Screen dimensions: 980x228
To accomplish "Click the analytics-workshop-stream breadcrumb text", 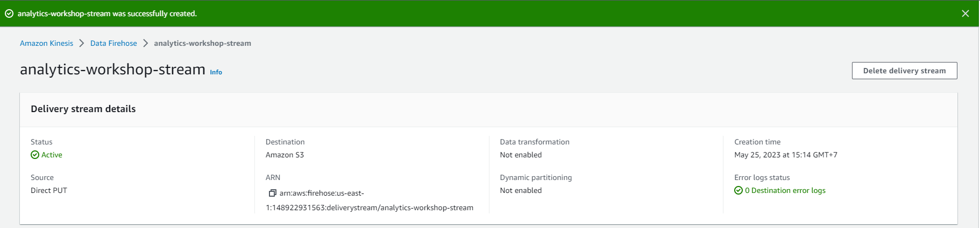I will 202,43.
